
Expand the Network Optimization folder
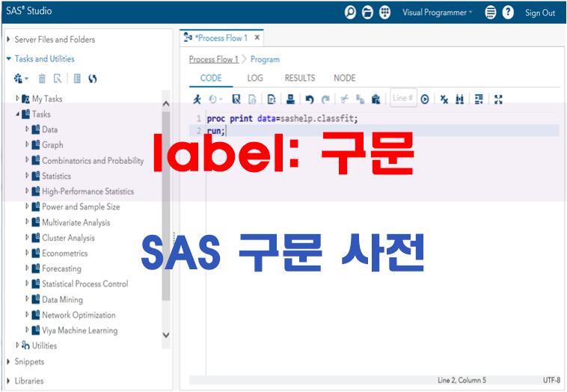[27, 314]
